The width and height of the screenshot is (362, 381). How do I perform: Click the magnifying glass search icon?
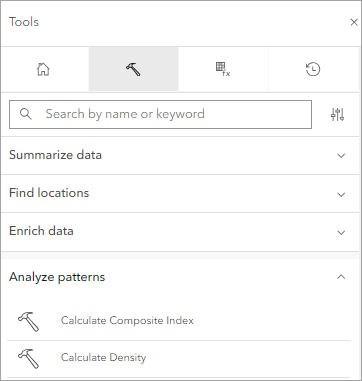pyautogui.click(x=26, y=114)
